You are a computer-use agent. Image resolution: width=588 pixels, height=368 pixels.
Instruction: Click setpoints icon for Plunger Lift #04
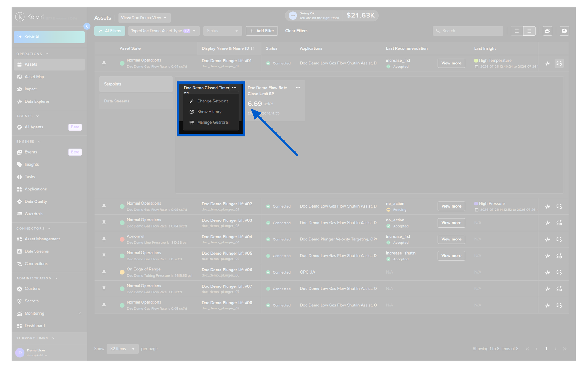click(559, 239)
